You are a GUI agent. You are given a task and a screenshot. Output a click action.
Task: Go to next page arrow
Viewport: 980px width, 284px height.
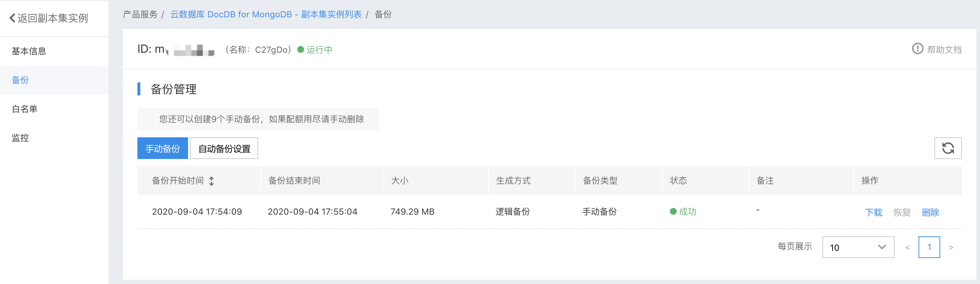point(951,248)
